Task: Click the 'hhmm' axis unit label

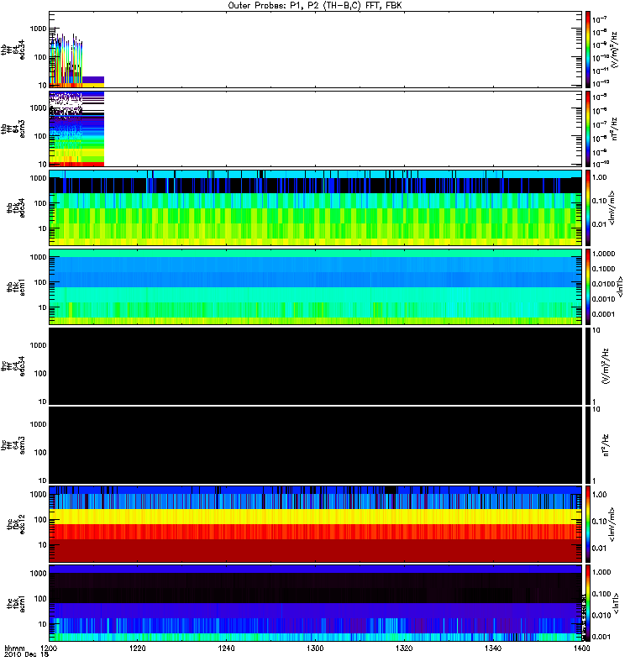Action: click(15, 648)
